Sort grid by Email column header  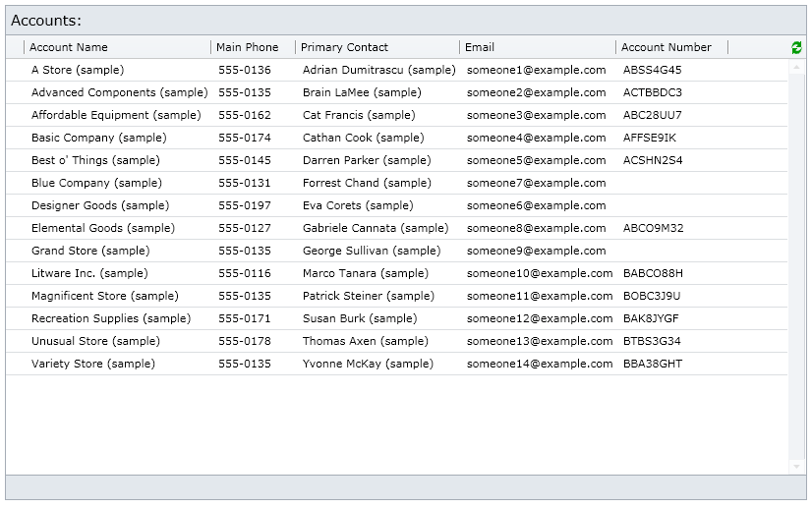pos(480,47)
